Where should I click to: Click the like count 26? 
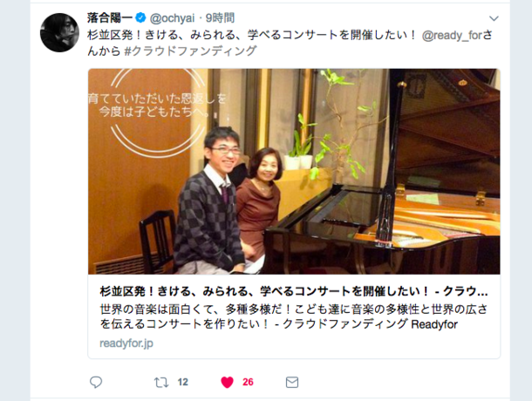pyautogui.click(x=248, y=383)
